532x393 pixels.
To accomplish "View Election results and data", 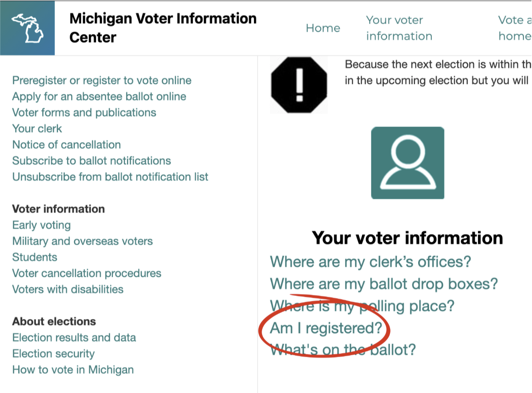I will tap(74, 338).
